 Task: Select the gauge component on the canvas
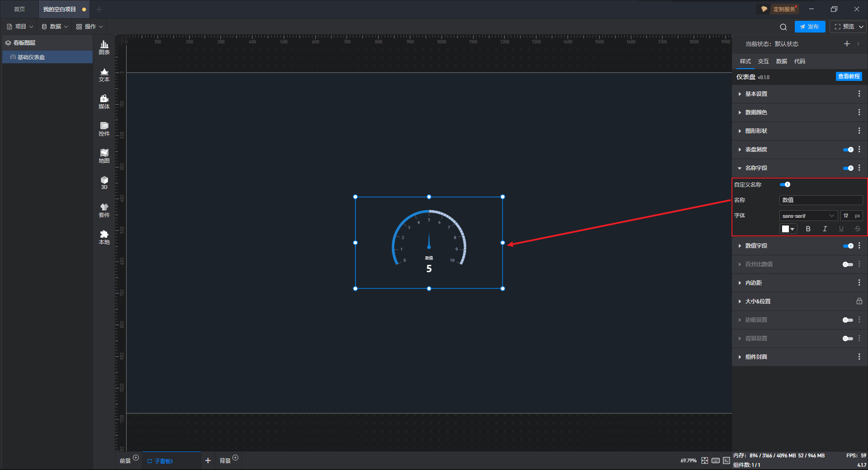coord(429,243)
